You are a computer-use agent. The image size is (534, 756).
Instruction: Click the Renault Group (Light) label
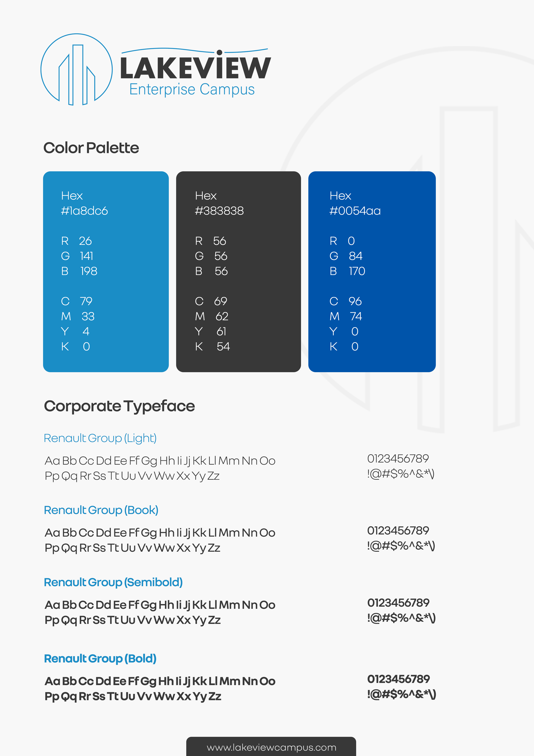click(100, 438)
